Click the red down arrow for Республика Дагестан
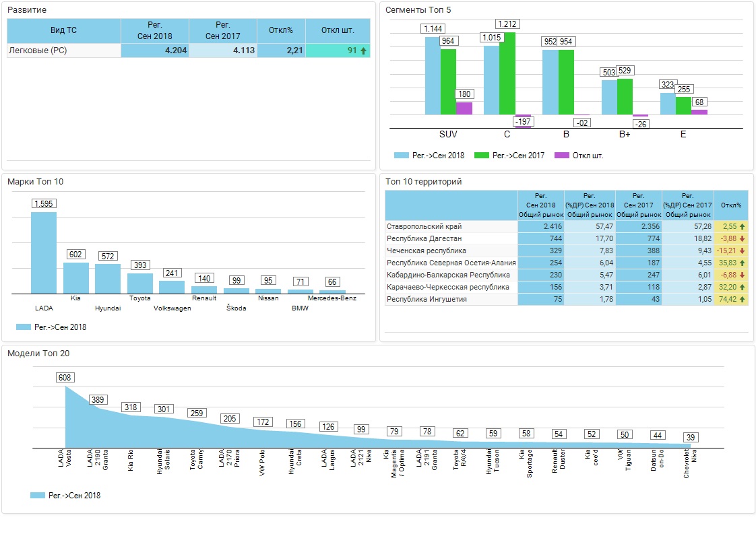 tap(742, 239)
